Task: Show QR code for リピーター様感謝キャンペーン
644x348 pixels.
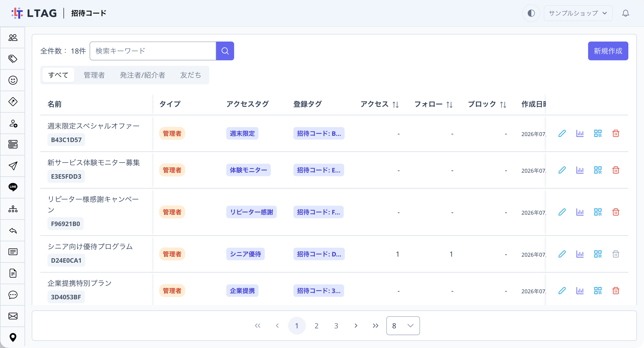Action: (x=598, y=212)
